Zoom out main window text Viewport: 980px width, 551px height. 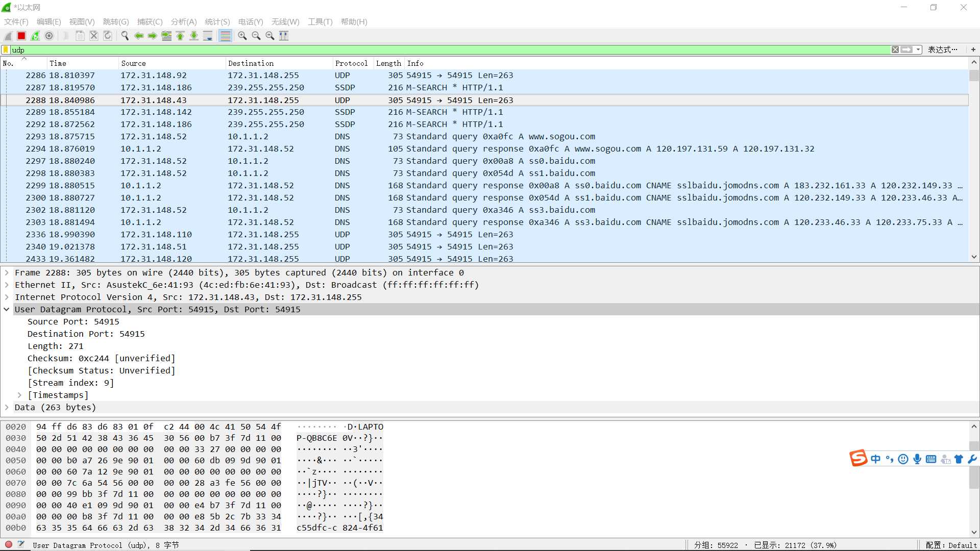click(256, 36)
